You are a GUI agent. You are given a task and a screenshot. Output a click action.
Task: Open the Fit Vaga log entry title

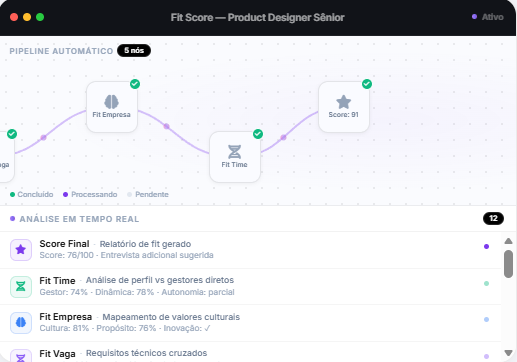pos(57,353)
